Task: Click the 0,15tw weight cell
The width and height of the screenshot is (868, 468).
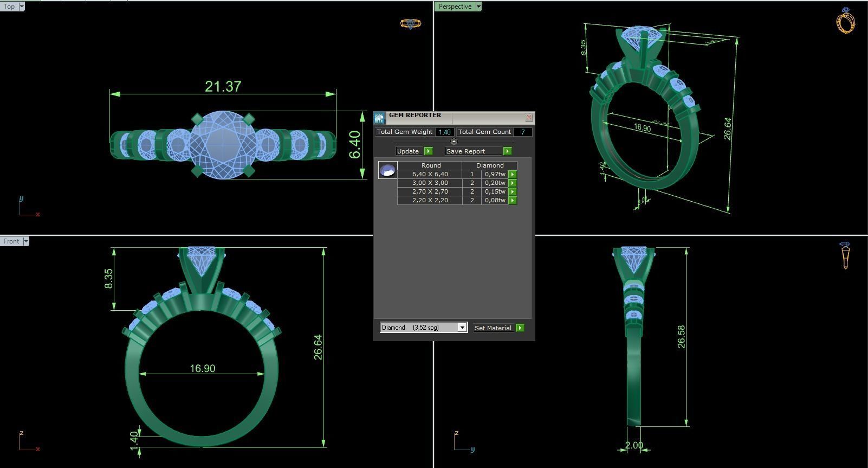Action: coord(495,192)
